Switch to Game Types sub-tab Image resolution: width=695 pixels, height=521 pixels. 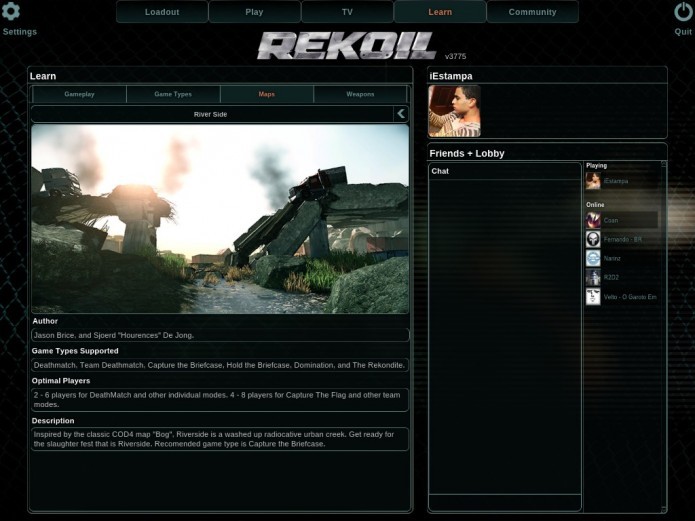(173, 94)
